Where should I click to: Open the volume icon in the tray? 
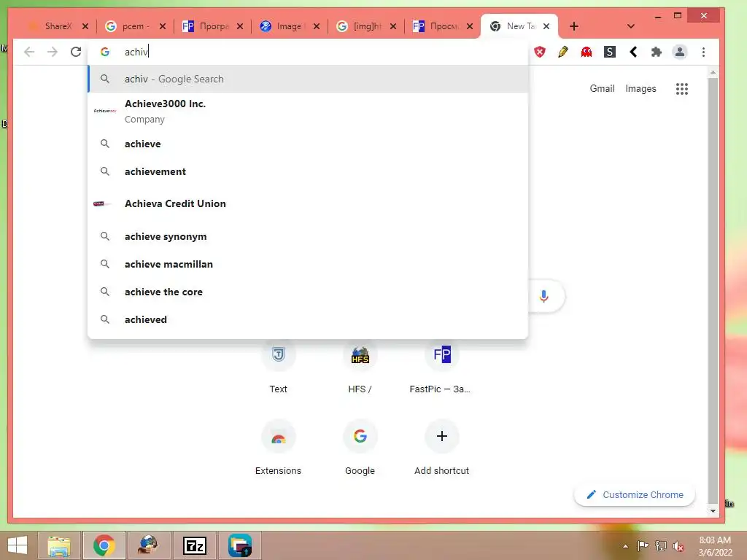pyautogui.click(x=678, y=546)
